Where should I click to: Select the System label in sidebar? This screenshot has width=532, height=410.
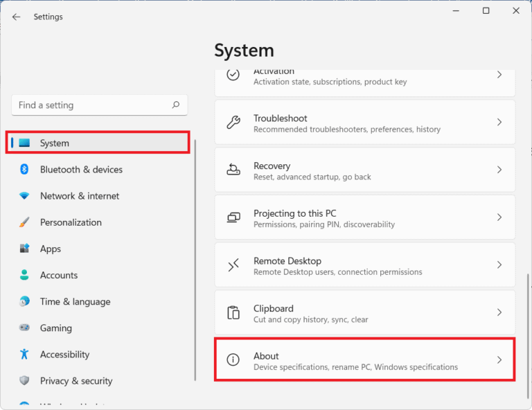coord(55,143)
